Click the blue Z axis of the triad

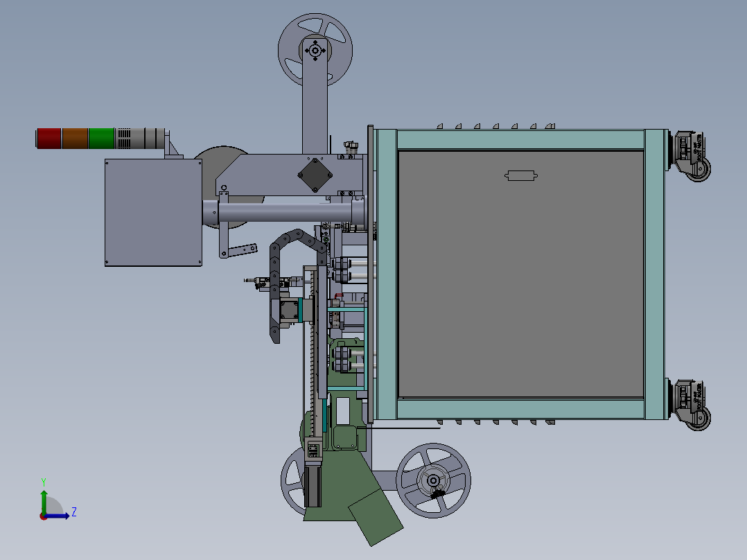click(x=57, y=516)
